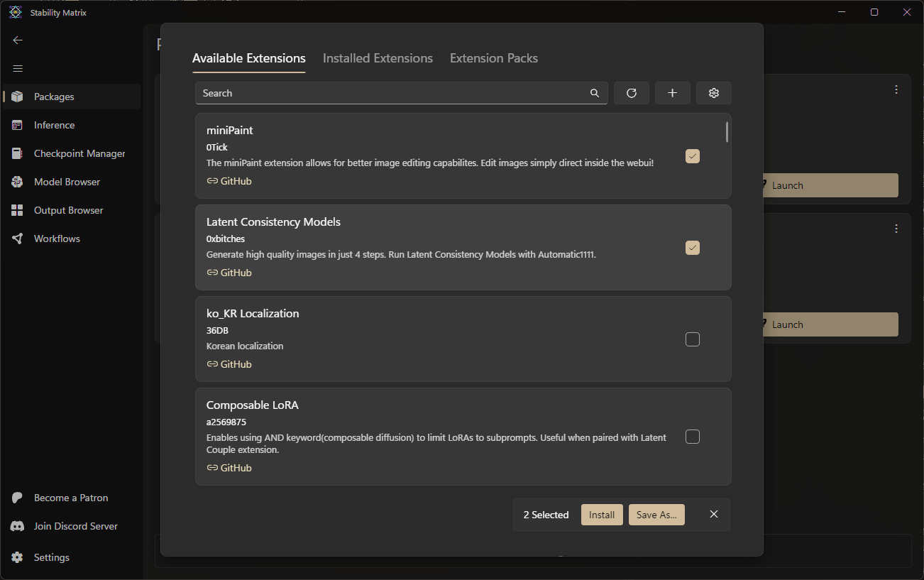
Task: Open the first package card's three-dot menu
Action: pyautogui.click(x=896, y=89)
